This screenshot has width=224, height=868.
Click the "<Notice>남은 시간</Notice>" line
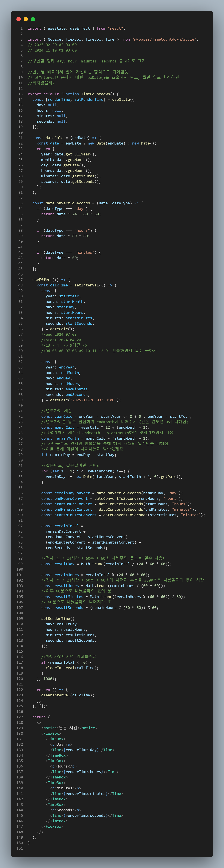tap(69, 728)
